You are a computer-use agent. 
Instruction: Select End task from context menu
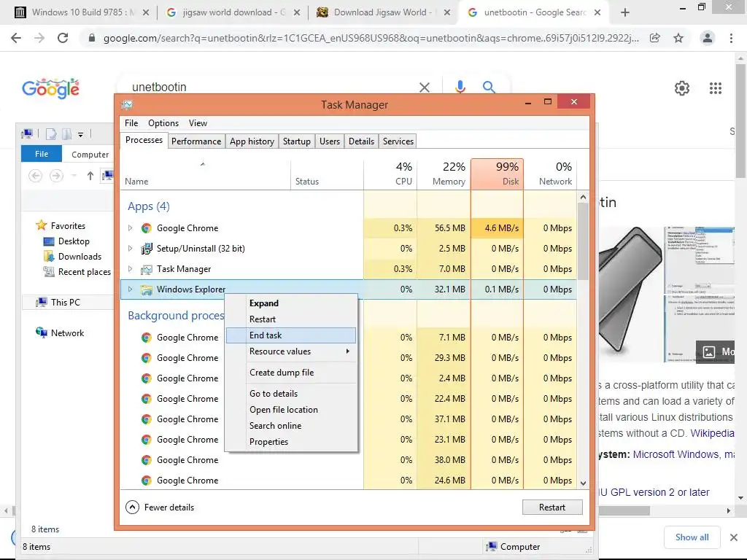pyautogui.click(x=291, y=335)
